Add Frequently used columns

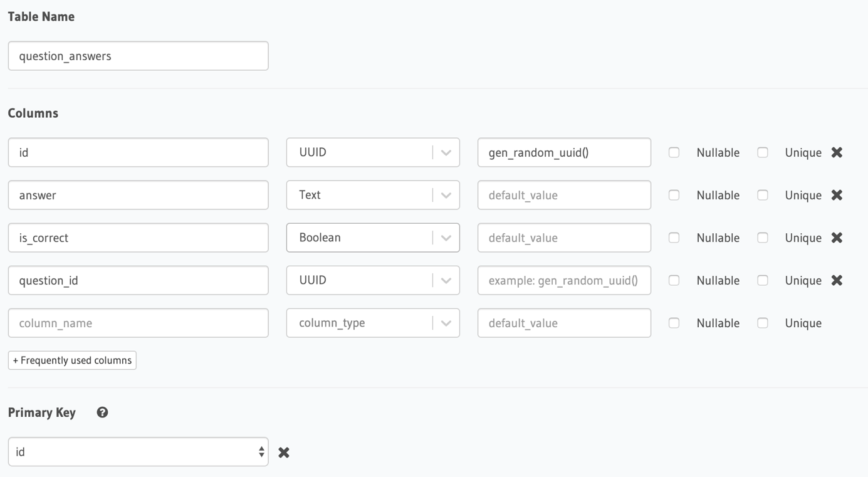(x=72, y=360)
